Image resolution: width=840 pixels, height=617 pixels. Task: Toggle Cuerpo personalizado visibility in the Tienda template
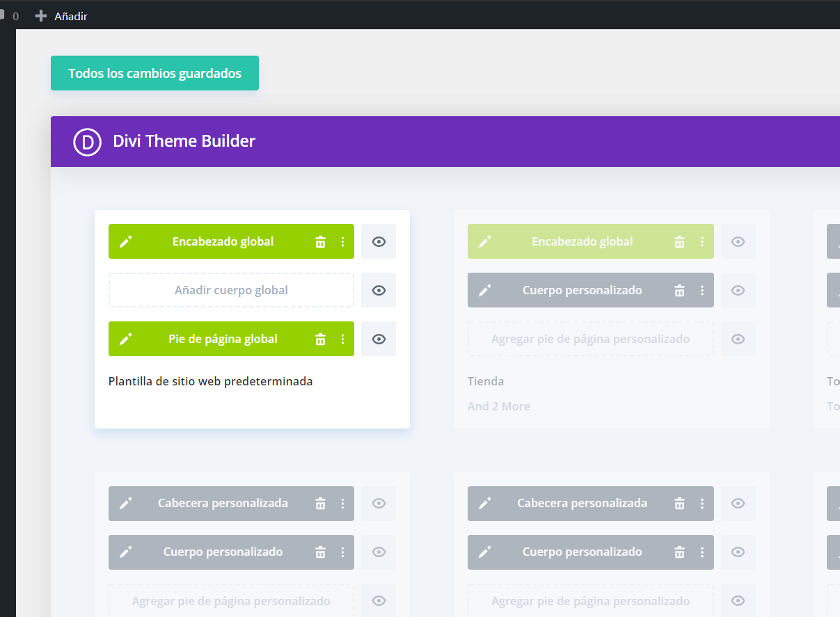[738, 290]
